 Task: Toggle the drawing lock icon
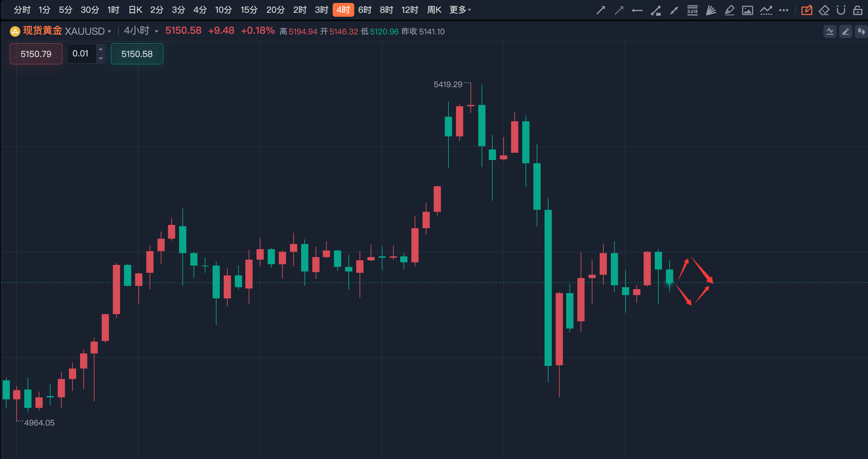(858, 10)
